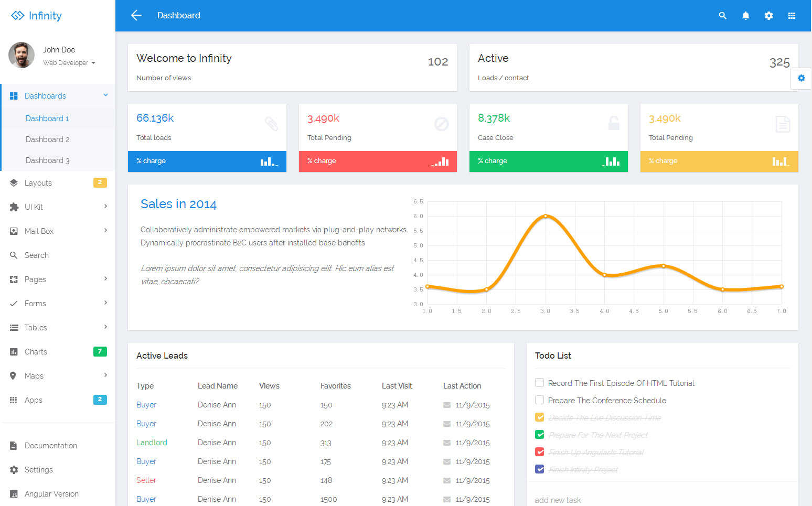Click the chart peak point at 3.0
This screenshot has width=812, height=506.
[x=546, y=216]
